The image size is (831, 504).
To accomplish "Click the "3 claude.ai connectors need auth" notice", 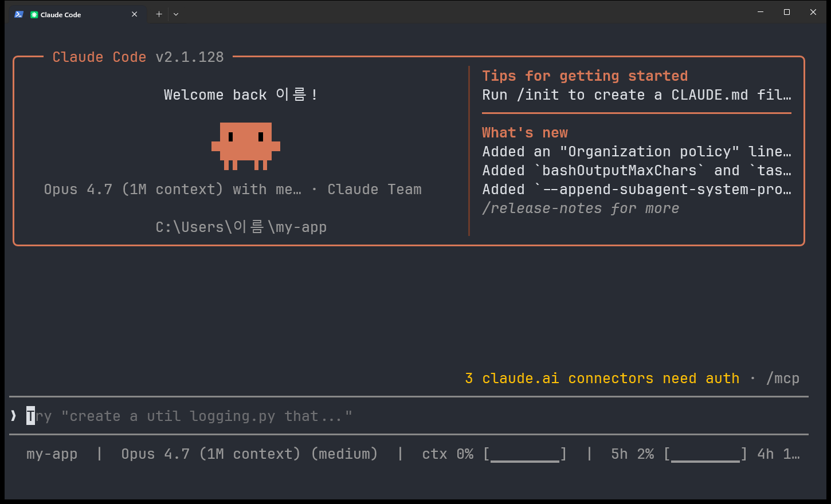I will click(602, 379).
